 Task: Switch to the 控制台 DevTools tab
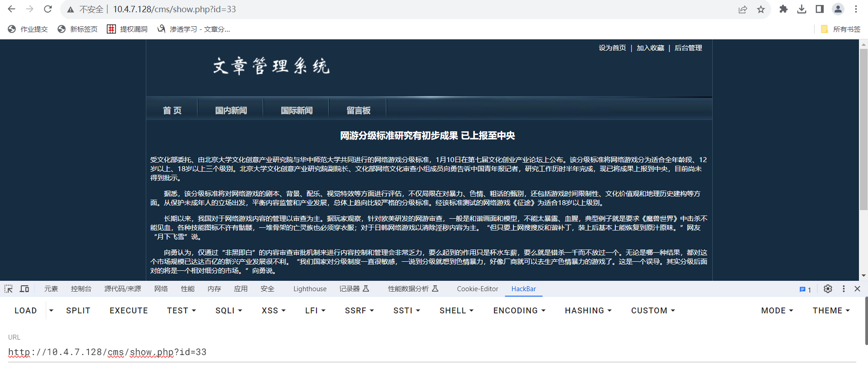tap(81, 289)
